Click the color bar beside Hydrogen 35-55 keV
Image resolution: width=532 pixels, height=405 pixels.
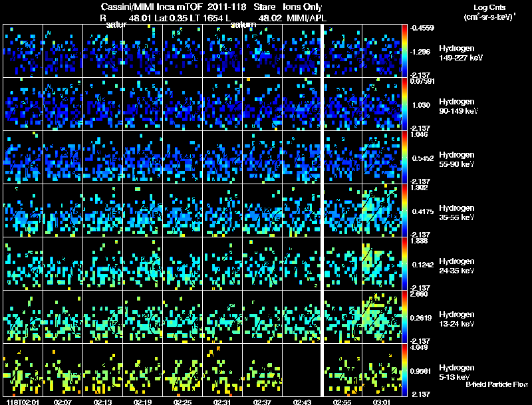click(404, 211)
